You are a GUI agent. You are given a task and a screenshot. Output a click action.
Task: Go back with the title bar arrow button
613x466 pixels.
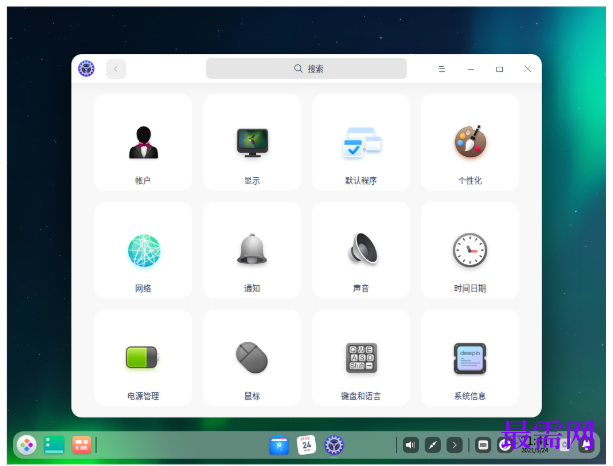pos(116,69)
